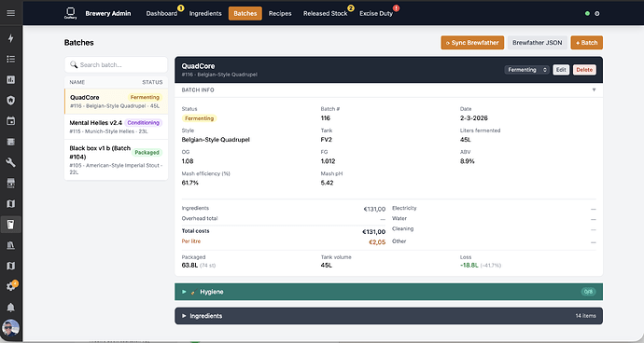Open the Dashboard tab
The image size is (644, 343).
point(161,14)
